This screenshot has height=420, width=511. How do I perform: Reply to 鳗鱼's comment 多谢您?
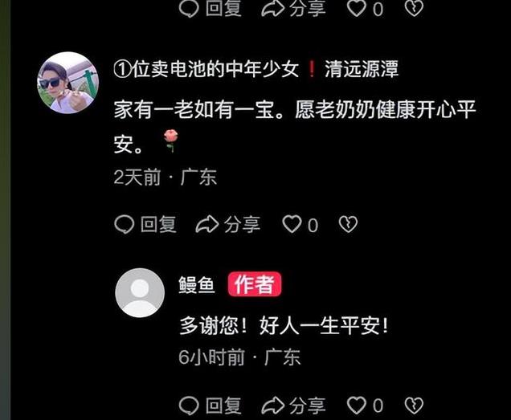211,406
